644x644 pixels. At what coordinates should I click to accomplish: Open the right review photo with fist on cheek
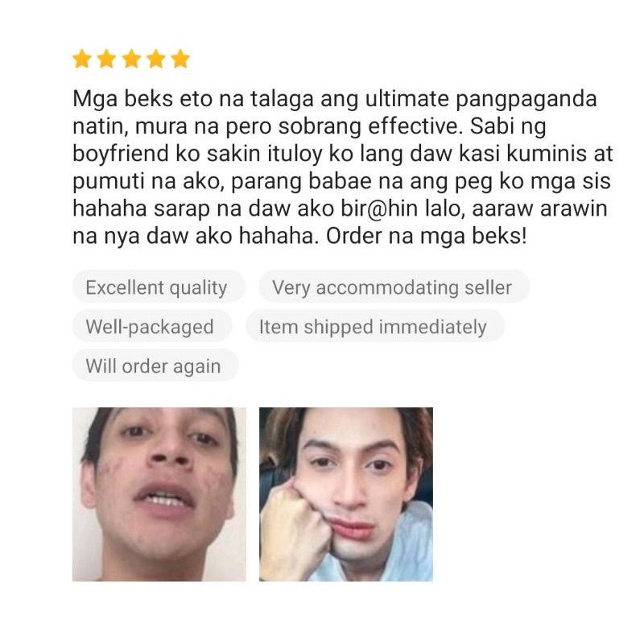pos(346,494)
